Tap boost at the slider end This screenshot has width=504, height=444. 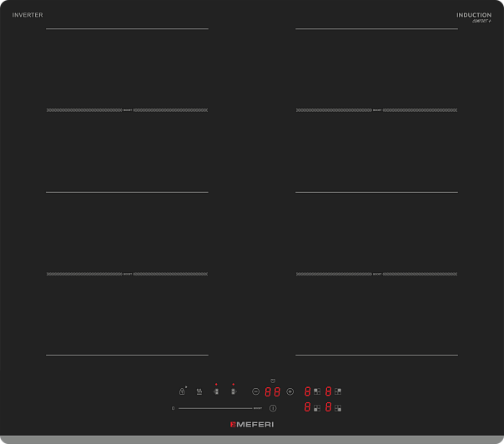[258, 408]
